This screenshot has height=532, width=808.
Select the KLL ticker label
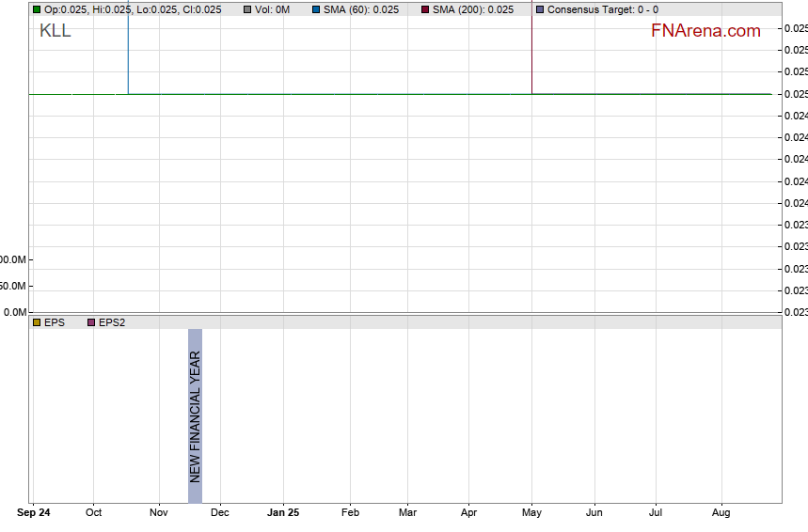point(55,31)
